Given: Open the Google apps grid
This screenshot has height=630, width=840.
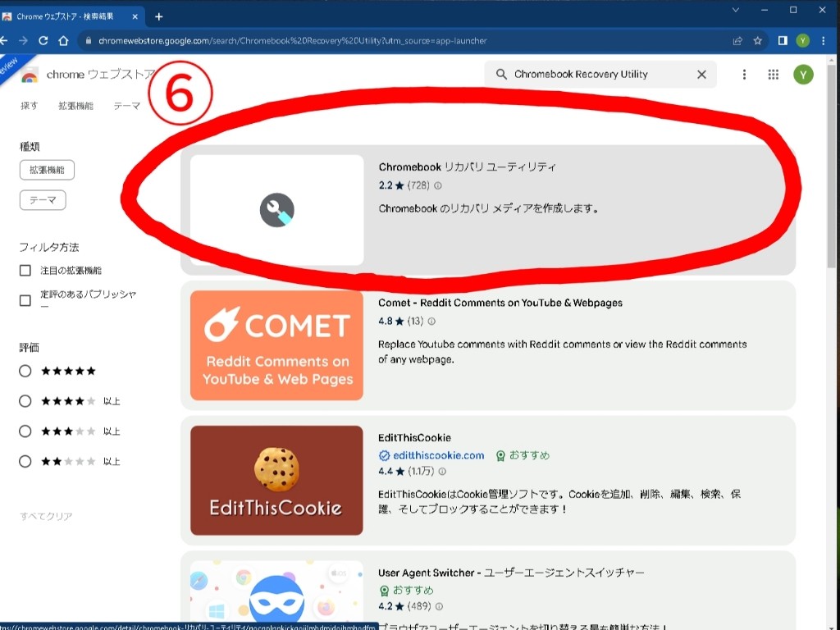Looking at the screenshot, I should (x=773, y=75).
